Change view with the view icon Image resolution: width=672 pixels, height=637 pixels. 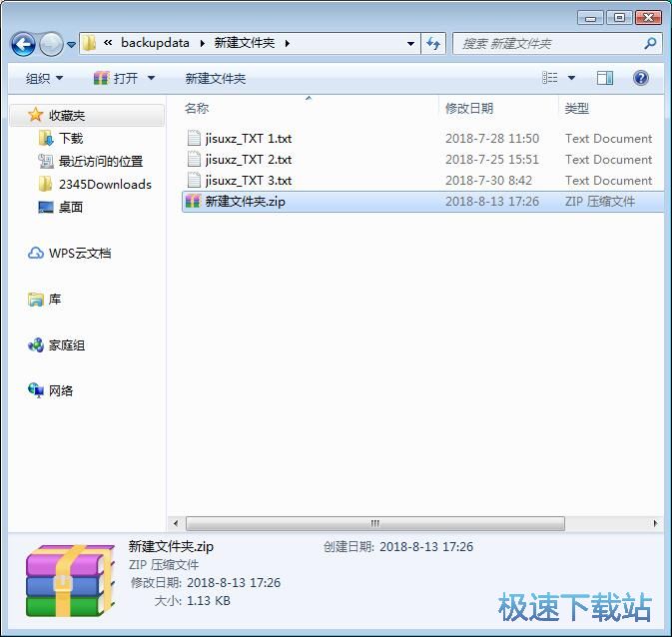[550, 78]
